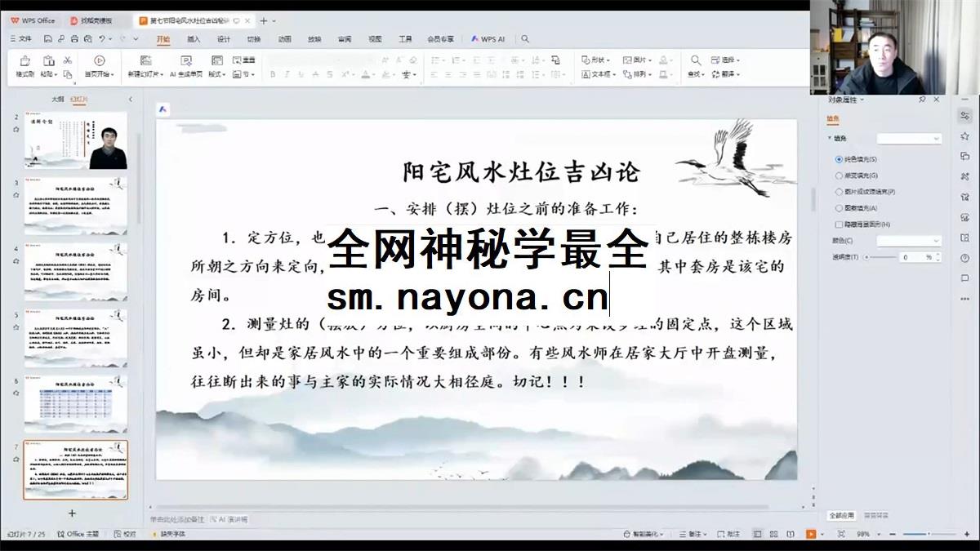This screenshot has height=551, width=980.
Task: Select slide 3 thumbnail
Action: click(x=75, y=206)
